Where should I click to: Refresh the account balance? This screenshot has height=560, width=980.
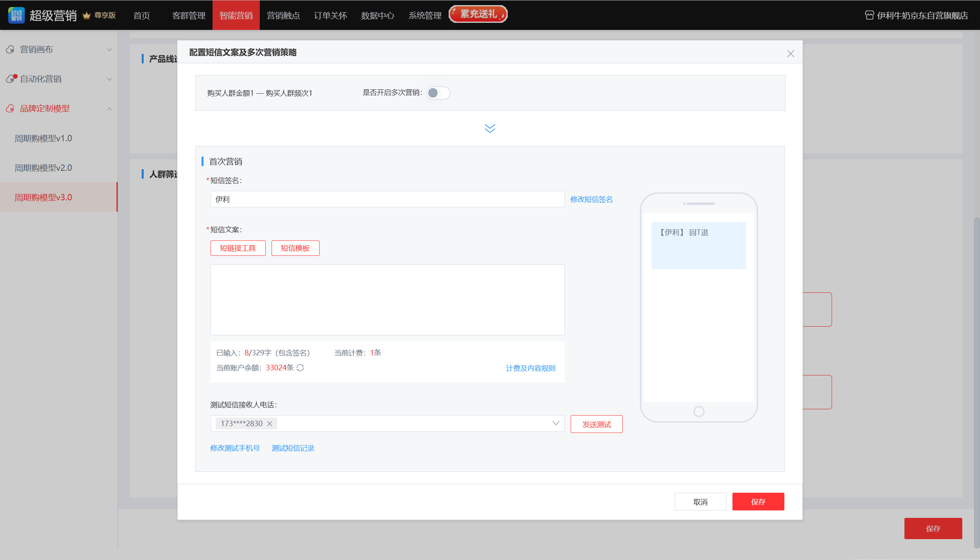pyautogui.click(x=300, y=368)
